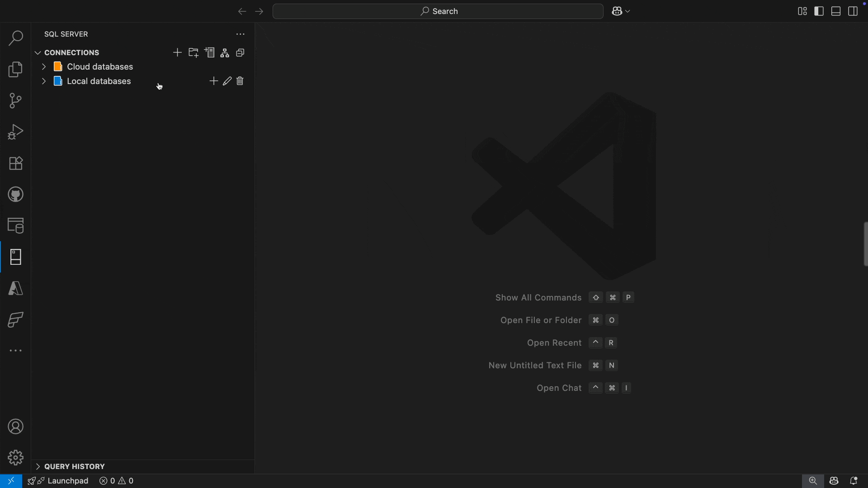868x488 pixels.
Task: Expand the Cloud databases group
Action: click(44, 67)
